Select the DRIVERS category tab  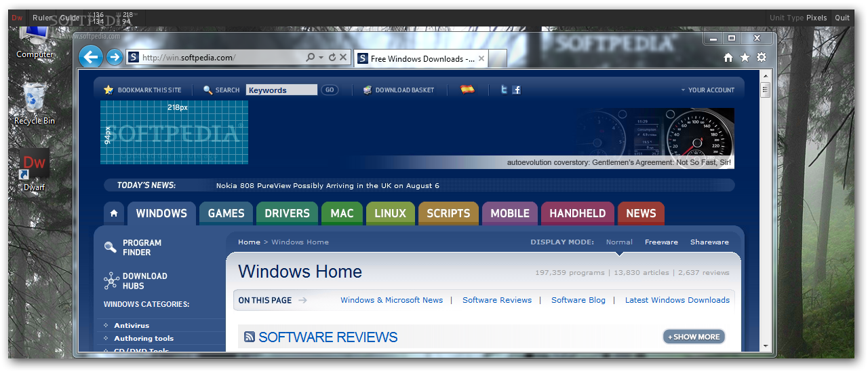pos(287,213)
